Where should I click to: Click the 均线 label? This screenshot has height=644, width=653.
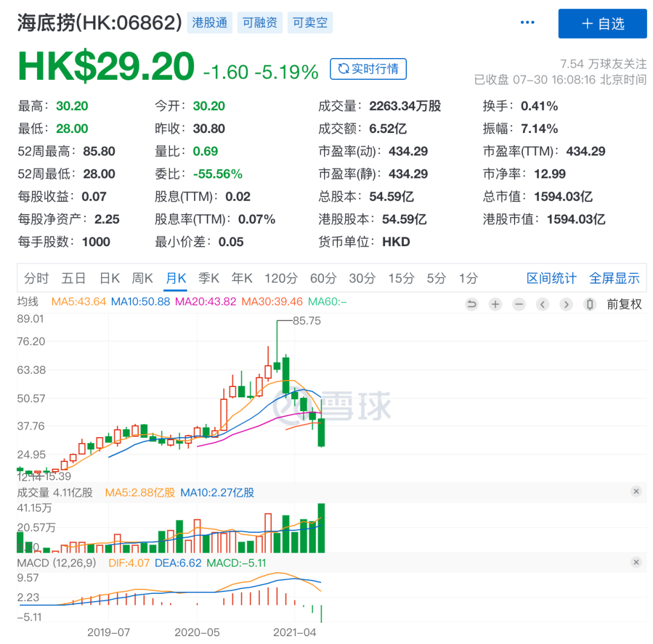click(x=27, y=302)
